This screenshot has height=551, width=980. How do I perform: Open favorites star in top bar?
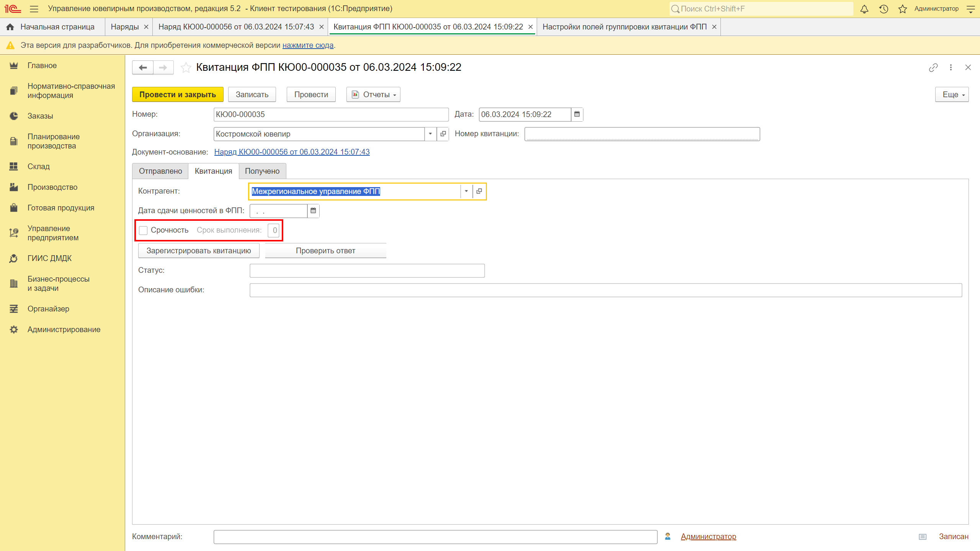903,9
